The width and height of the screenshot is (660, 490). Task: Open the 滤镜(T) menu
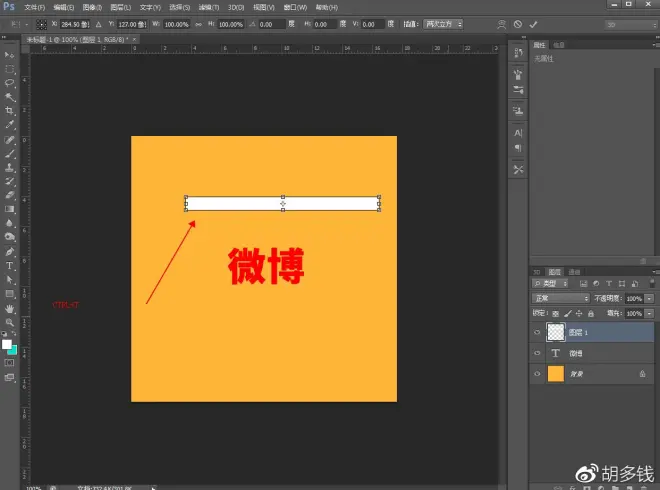(x=209, y=7)
